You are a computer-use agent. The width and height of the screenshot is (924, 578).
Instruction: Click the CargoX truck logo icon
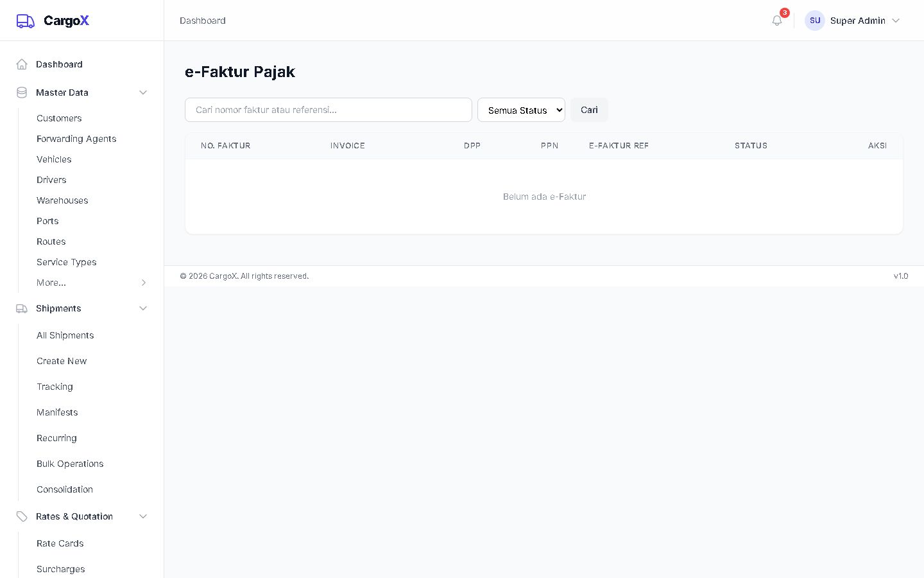point(26,21)
